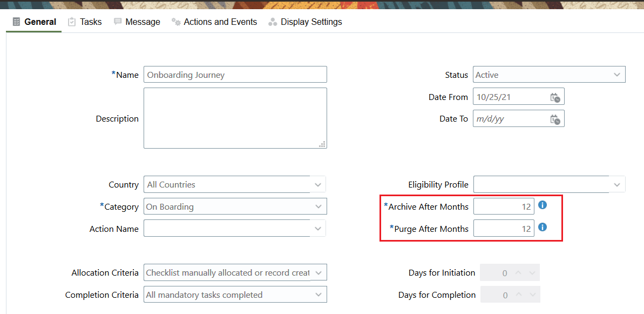Open the Action Name dropdown
The height and width of the screenshot is (314, 644).
(x=318, y=229)
